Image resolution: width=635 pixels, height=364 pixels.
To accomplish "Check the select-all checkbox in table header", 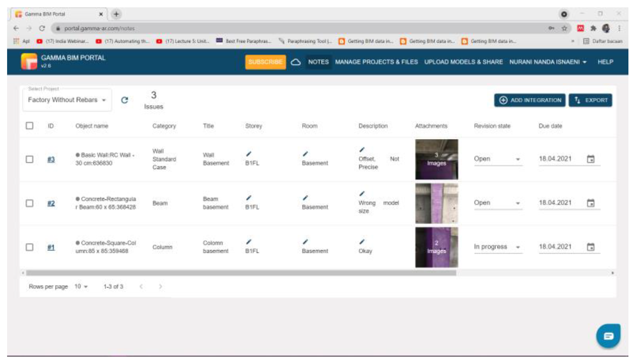I will [x=30, y=126].
